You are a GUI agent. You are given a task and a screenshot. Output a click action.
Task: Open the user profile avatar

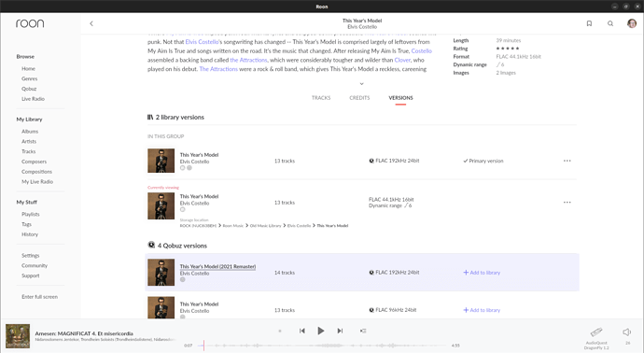click(x=632, y=23)
